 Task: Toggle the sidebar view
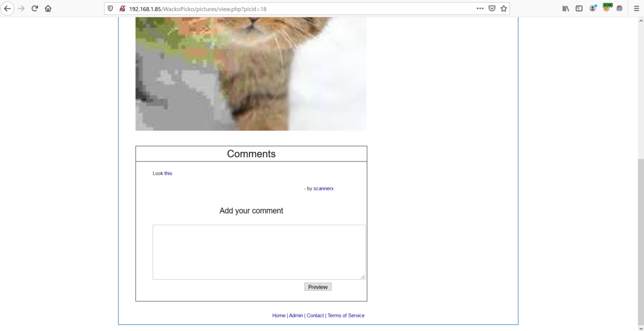[x=579, y=9]
